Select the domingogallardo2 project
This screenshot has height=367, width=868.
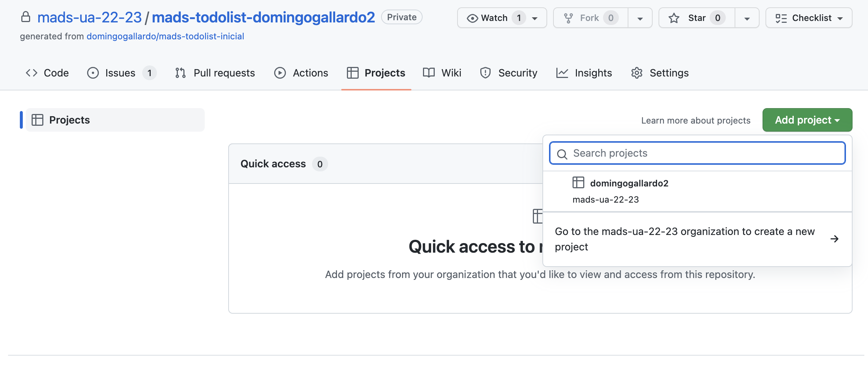(697, 191)
